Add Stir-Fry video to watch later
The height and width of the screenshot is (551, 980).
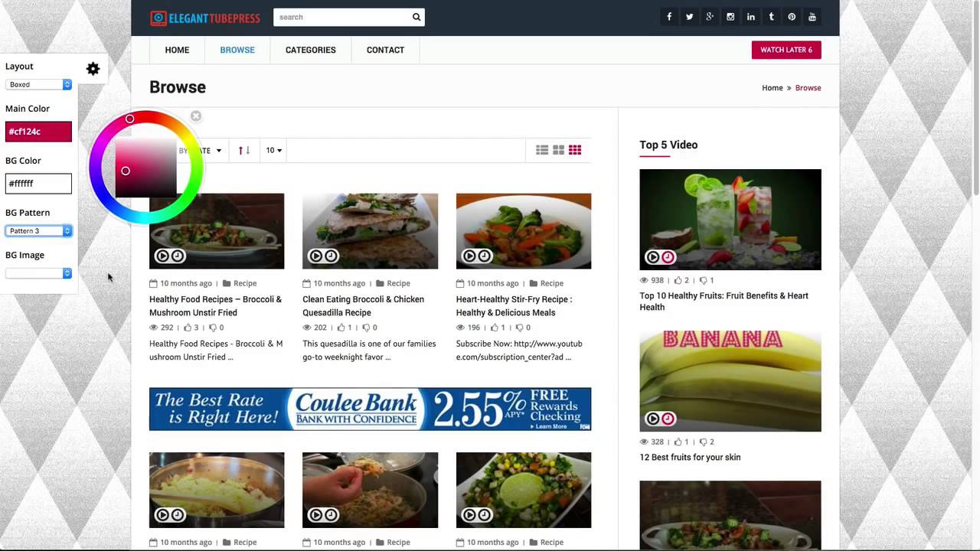click(484, 256)
